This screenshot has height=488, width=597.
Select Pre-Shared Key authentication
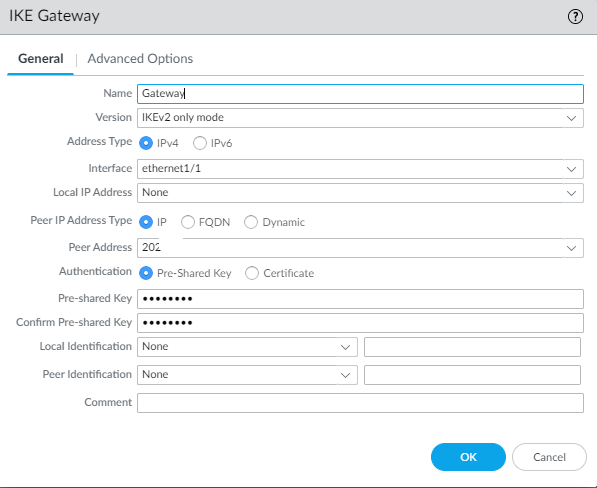(146, 273)
